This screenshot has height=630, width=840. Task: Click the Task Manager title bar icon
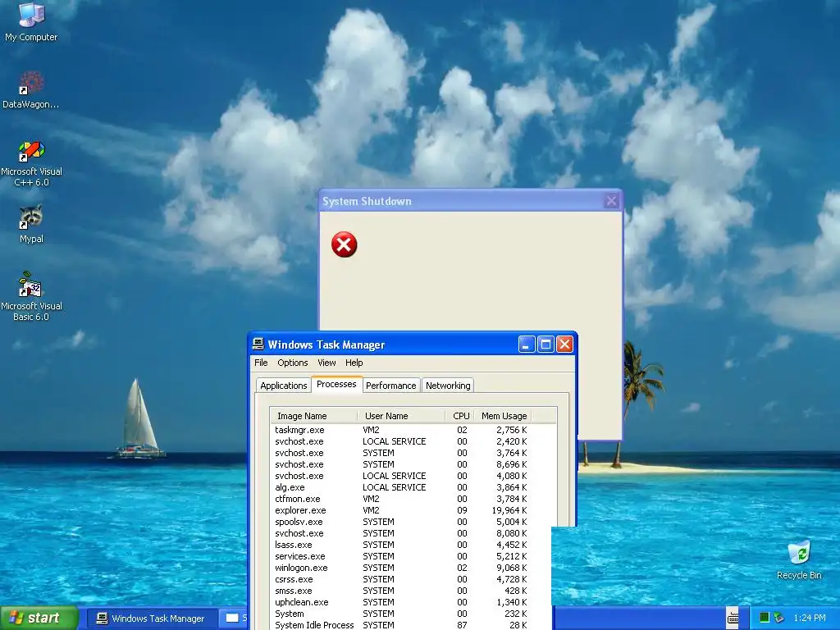point(258,344)
